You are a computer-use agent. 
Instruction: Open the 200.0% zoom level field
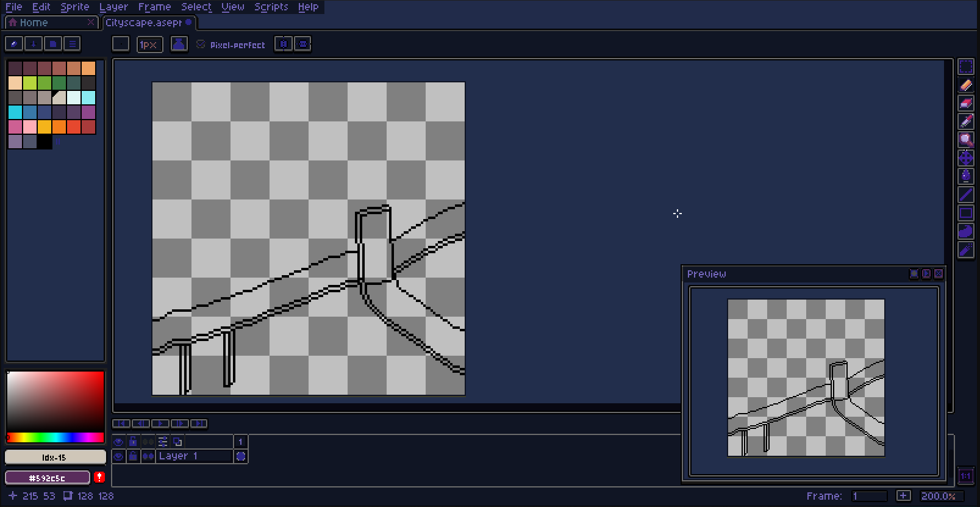click(942, 496)
